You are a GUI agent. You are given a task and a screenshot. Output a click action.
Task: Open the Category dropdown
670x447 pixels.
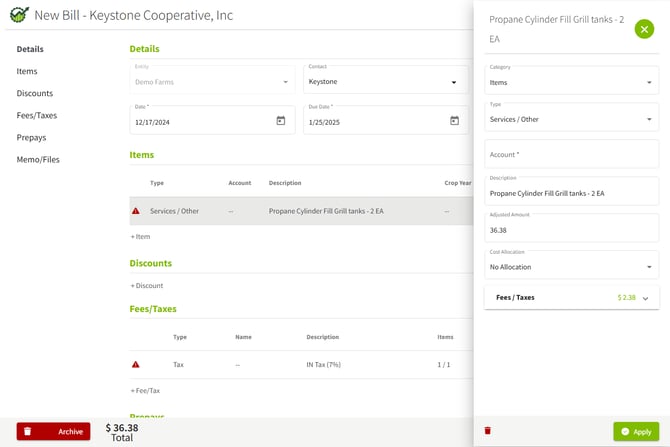pos(571,82)
